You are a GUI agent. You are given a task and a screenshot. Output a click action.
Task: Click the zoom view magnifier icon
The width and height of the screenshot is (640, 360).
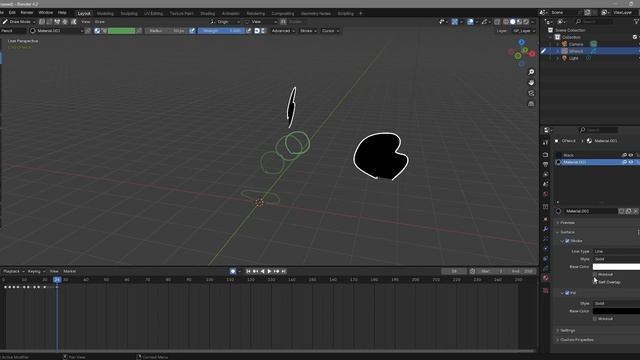[531, 72]
